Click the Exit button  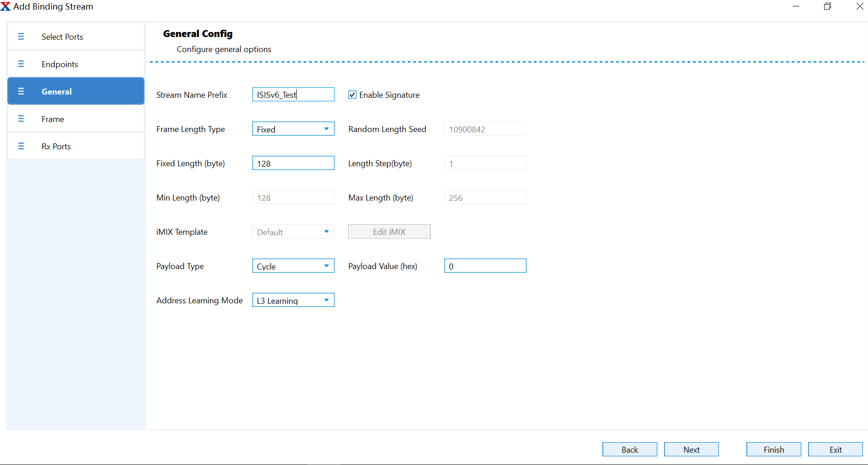pyautogui.click(x=836, y=449)
